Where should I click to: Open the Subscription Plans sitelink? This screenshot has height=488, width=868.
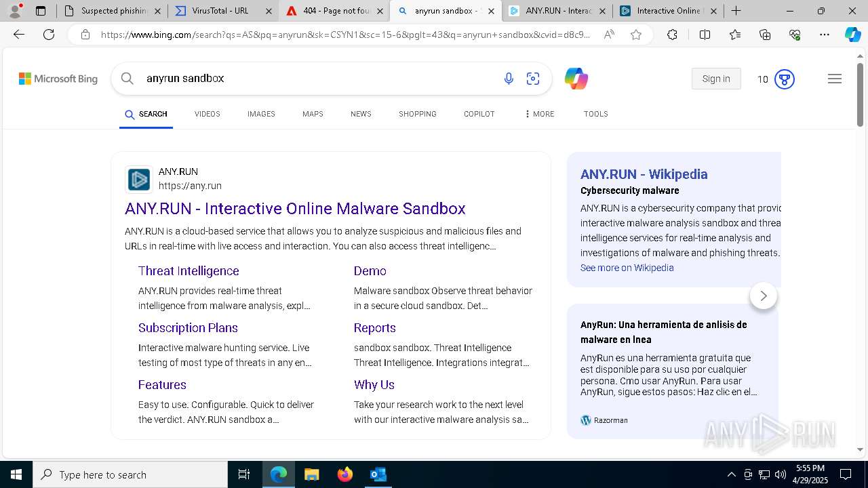188,328
